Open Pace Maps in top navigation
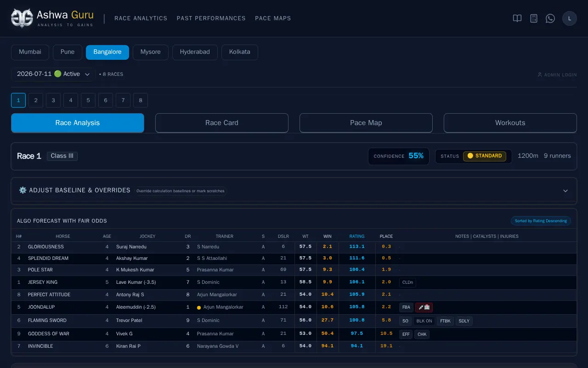This screenshot has width=588, height=368. point(273,18)
